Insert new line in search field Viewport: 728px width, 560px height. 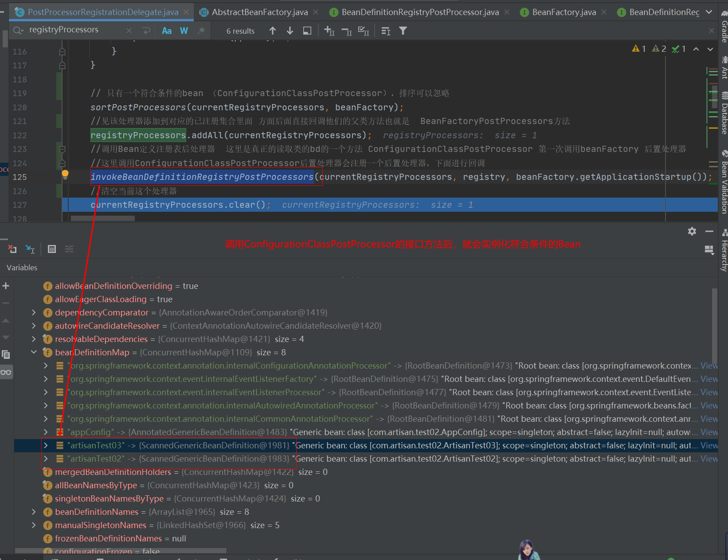(146, 31)
